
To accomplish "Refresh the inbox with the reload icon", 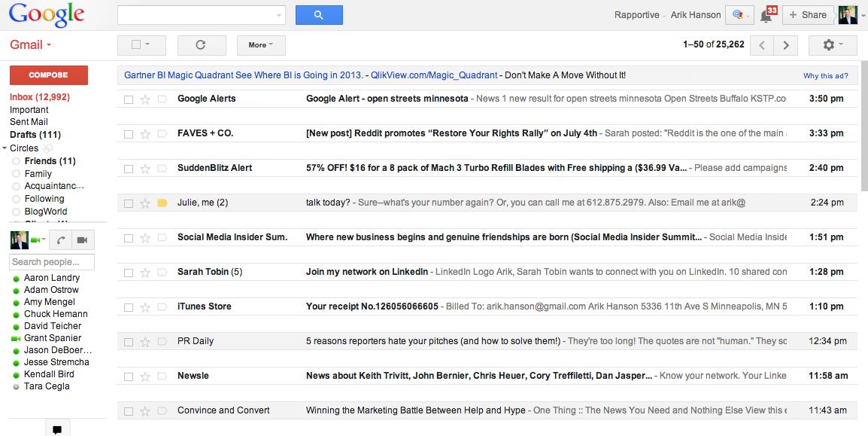I will point(201,45).
